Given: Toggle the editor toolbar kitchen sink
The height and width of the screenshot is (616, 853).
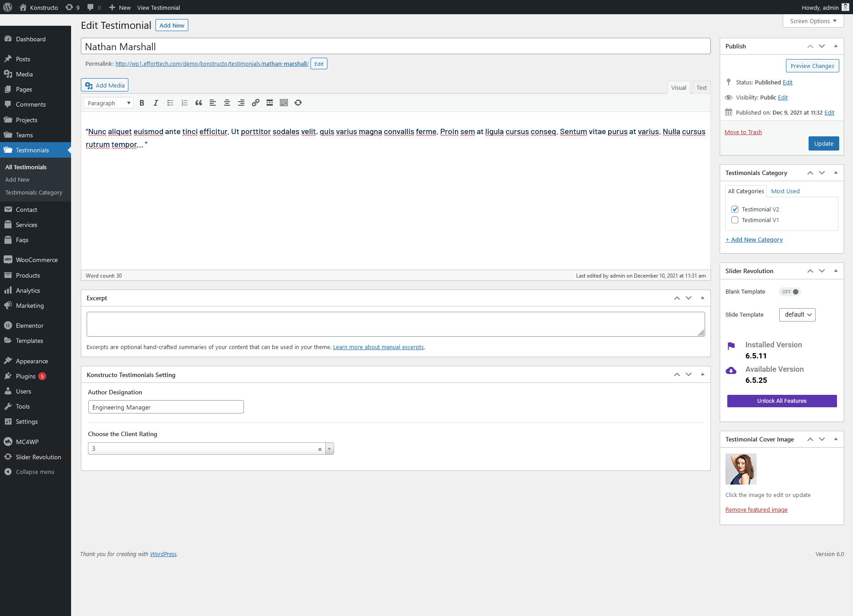Looking at the screenshot, I should pyautogui.click(x=284, y=103).
